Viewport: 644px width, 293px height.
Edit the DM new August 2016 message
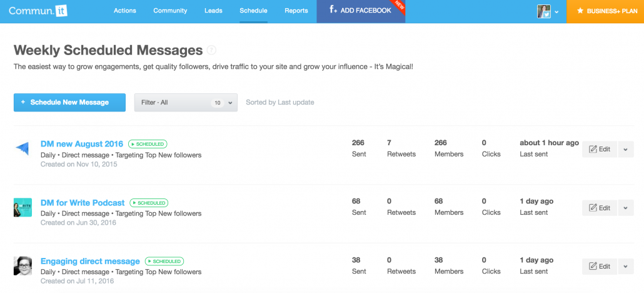(600, 150)
